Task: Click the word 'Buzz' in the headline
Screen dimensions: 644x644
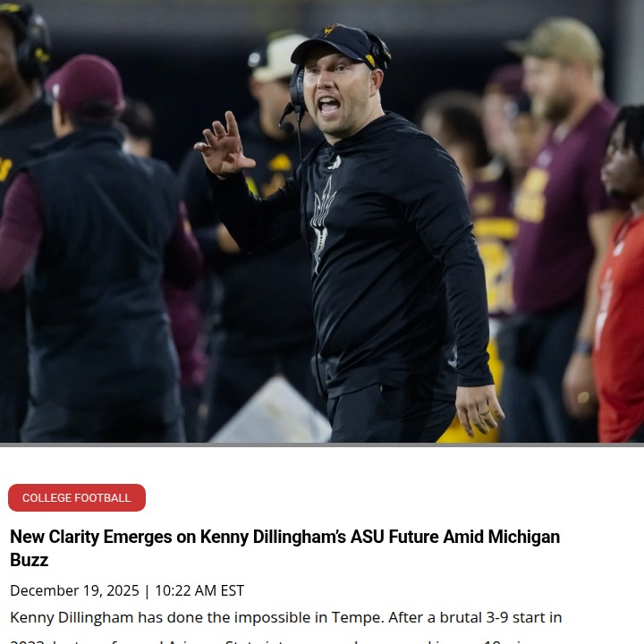Action: pos(30,560)
